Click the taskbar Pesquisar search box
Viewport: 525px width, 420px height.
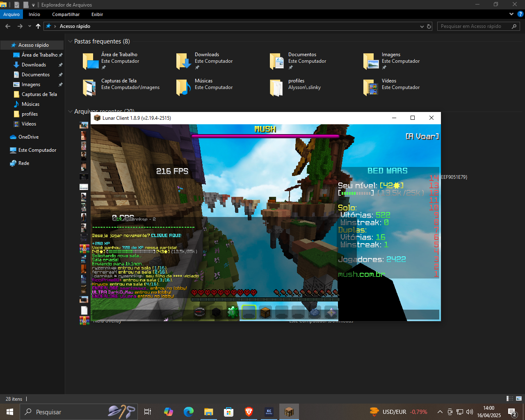point(79,412)
